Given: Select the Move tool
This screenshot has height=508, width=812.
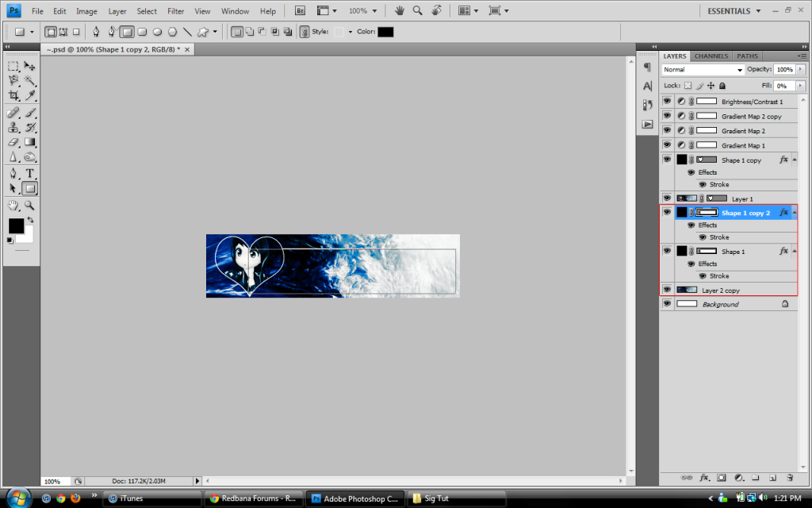Looking at the screenshot, I should [29, 67].
